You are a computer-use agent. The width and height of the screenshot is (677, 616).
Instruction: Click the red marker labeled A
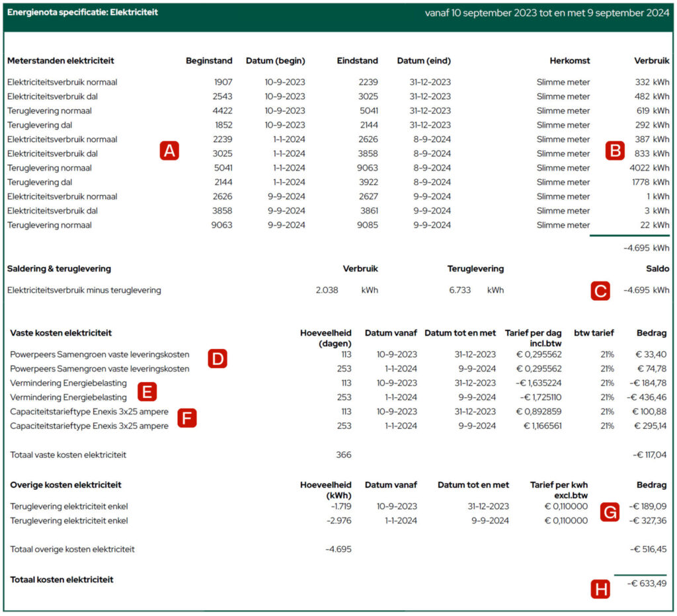[169, 151]
